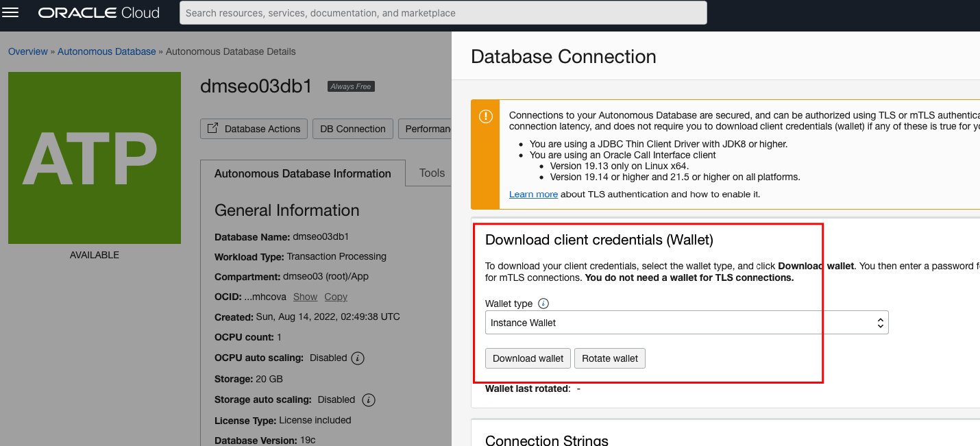Click the orange warning alert icon
Screen dimensions: 980x446
click(486, 116)
